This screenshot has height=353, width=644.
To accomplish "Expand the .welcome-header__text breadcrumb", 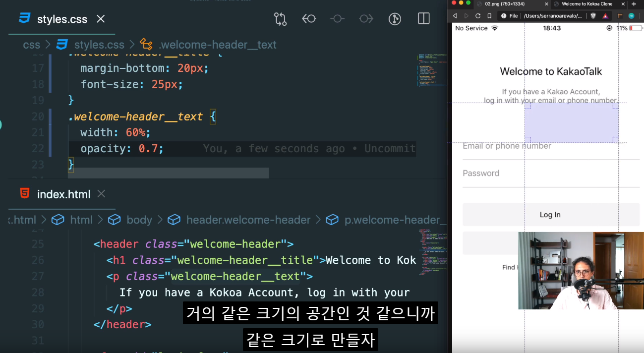I will point(218,45).
